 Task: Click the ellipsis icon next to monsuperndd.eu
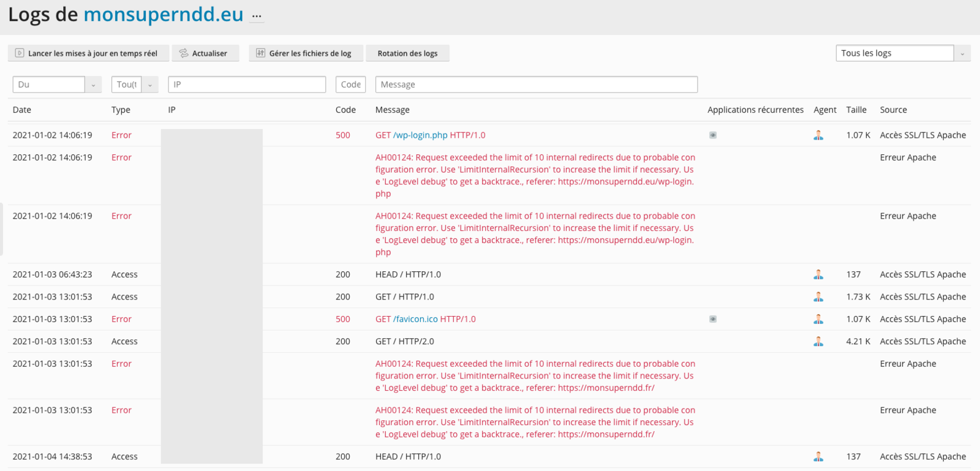click(x=257, y=16)
